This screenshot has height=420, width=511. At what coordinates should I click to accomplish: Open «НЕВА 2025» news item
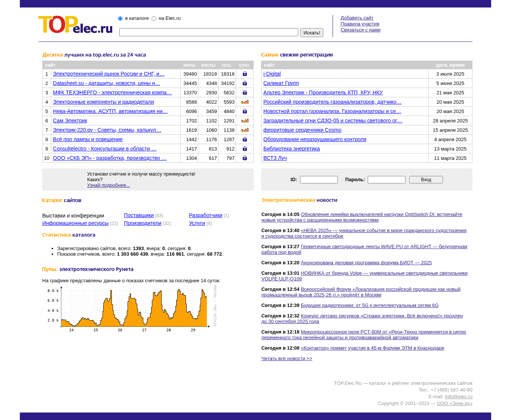[364, 233]
